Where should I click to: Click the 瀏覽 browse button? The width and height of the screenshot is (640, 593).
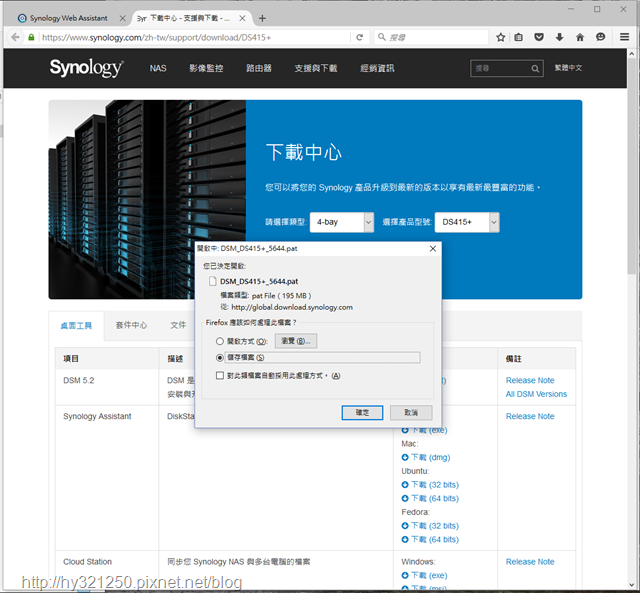point(296,341)
